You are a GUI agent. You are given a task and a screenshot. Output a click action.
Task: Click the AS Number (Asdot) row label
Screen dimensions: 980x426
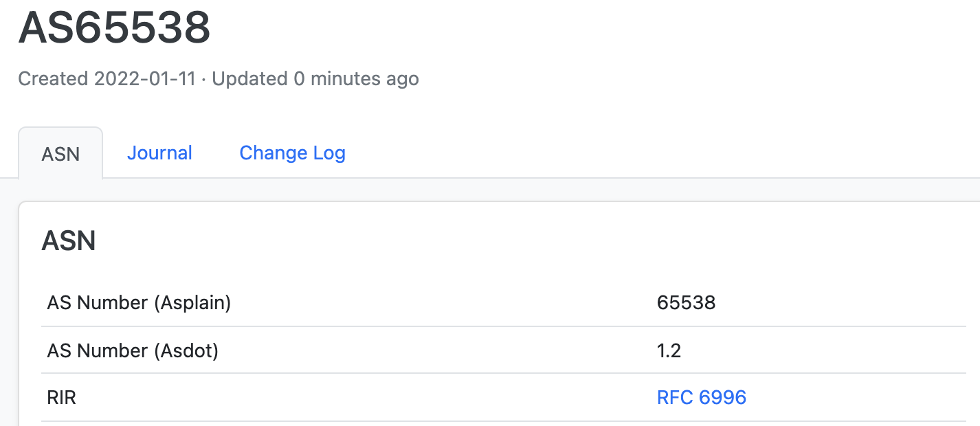[x=130, y=350]
